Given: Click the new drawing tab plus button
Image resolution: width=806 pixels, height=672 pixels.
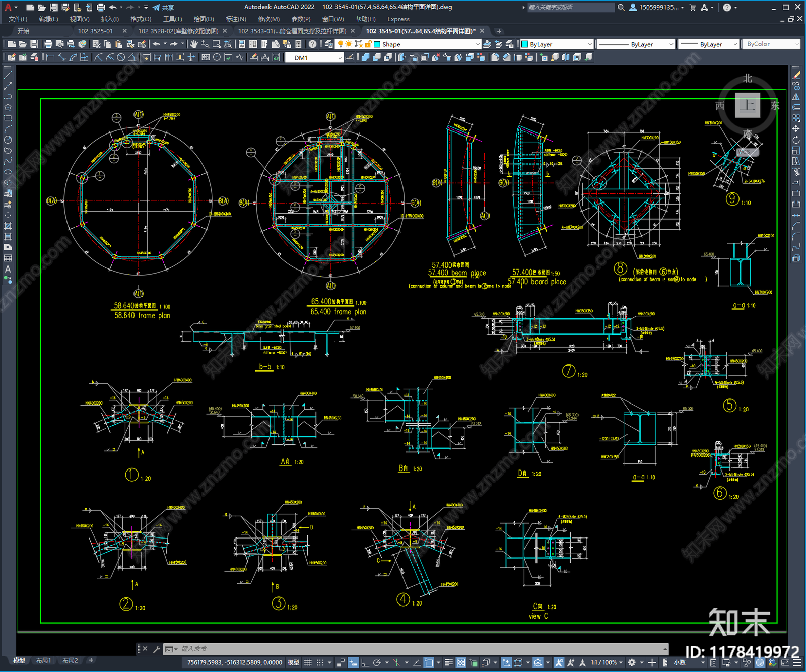Looking at the screenshot, I should [499, 31].
